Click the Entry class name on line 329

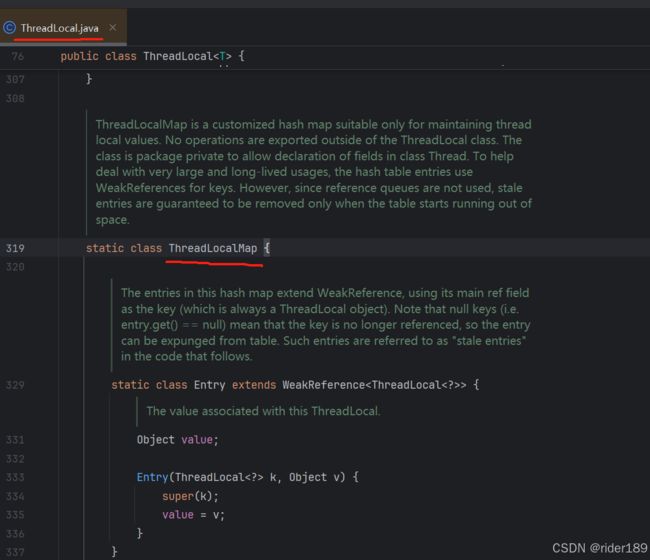point(209,385)
